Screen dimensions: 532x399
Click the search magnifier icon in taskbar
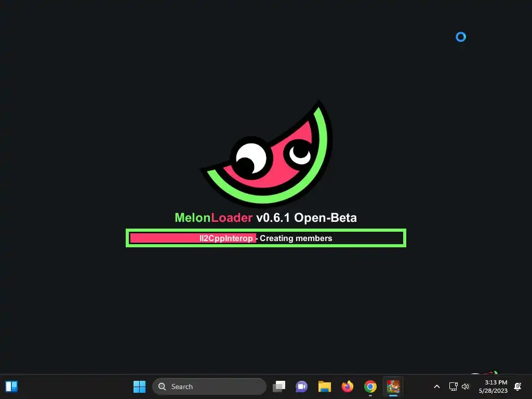click(x=162, y=387)
